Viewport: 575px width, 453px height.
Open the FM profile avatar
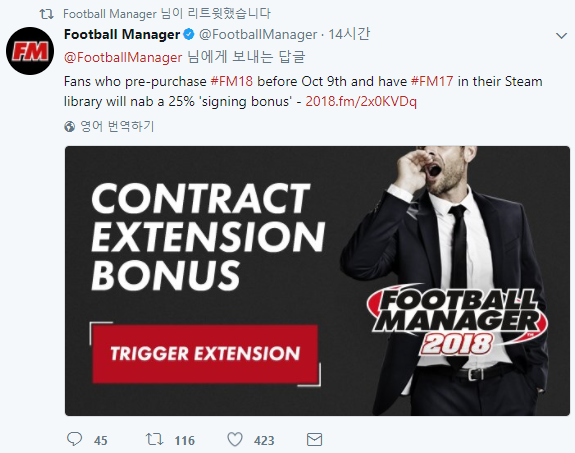(x=30, y=51)
